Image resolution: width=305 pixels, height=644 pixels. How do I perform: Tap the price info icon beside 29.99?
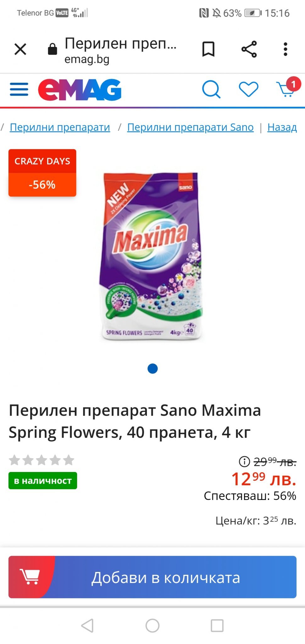(x=244, y=462)
